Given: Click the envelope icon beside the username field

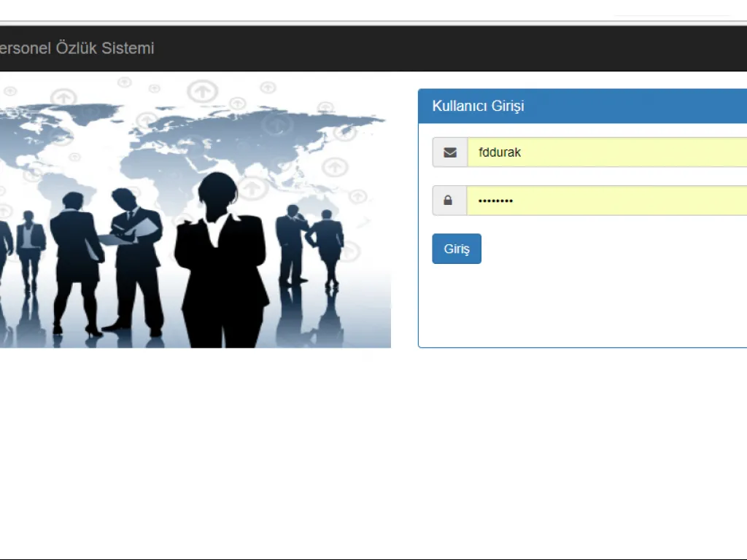Looking at the screenshot, I should coord(449,152).
